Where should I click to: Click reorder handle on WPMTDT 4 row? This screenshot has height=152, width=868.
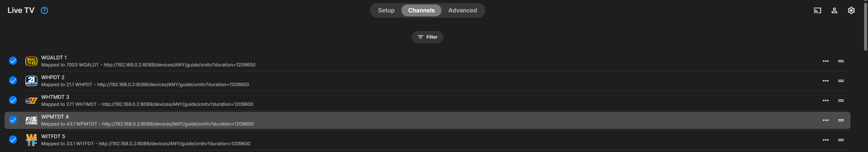click(x=841, y=120)
